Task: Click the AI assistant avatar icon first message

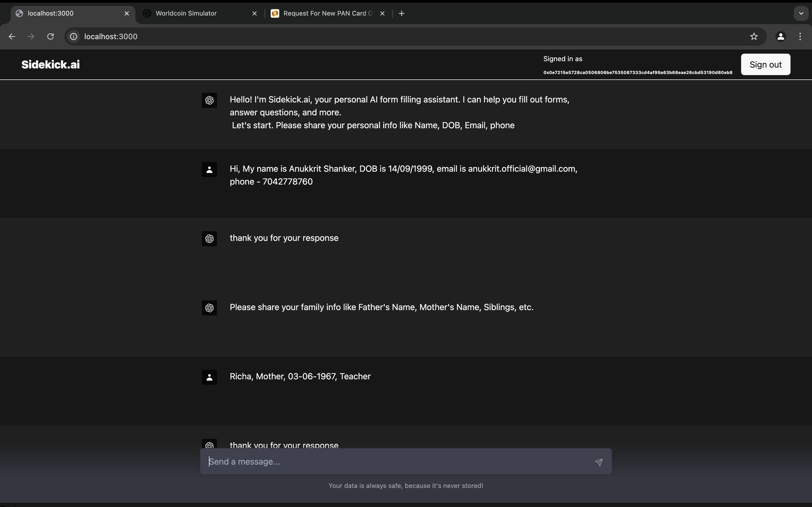Action: (x=209, y=99)
